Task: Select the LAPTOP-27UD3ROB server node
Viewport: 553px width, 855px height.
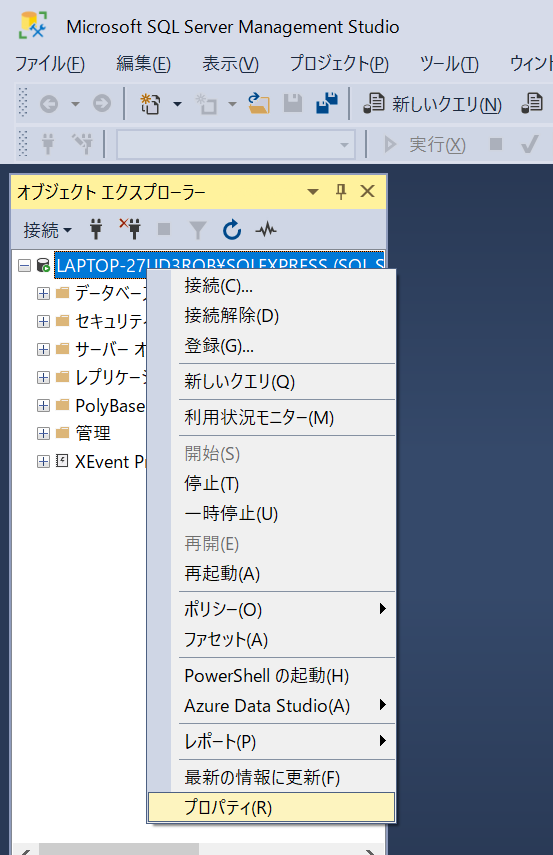Action: click(x=219, y=264)
